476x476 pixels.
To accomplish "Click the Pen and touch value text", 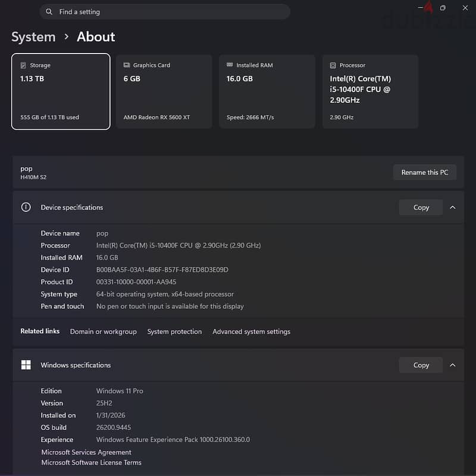I will [x=170, y=306].
